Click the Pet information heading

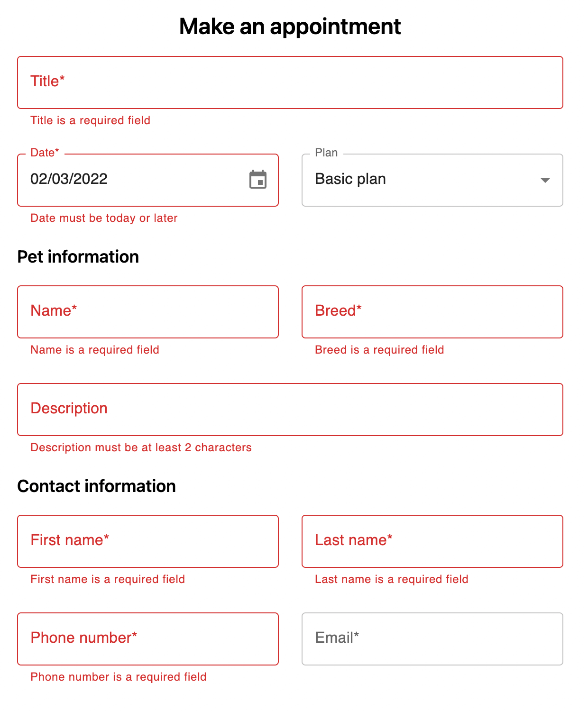pos(78,256)
